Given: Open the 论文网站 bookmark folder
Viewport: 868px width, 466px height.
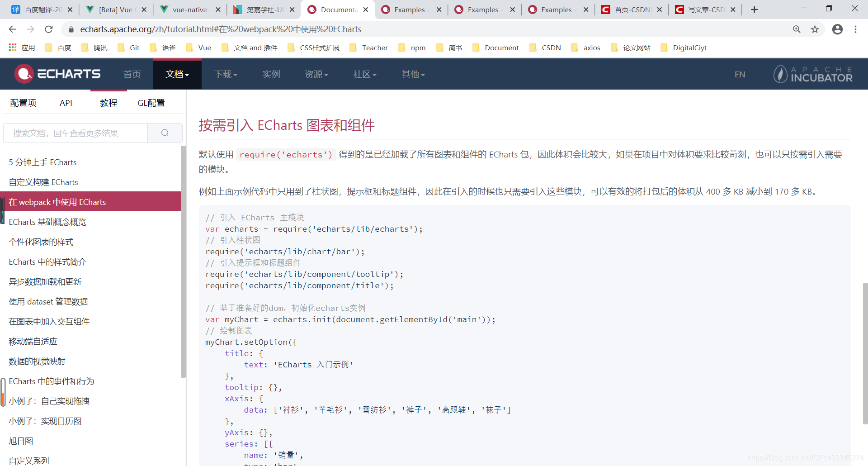Looking at the screenshot, I should pos(631,48).
